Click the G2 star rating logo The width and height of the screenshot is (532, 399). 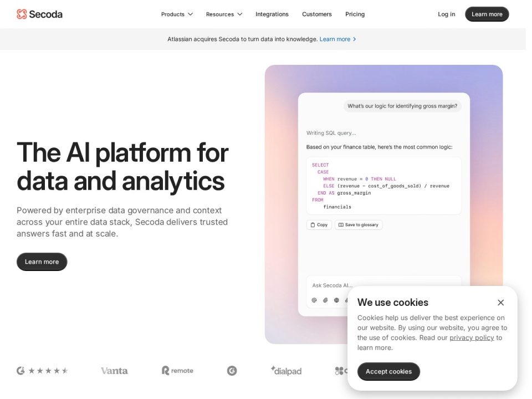click(43, 371)
